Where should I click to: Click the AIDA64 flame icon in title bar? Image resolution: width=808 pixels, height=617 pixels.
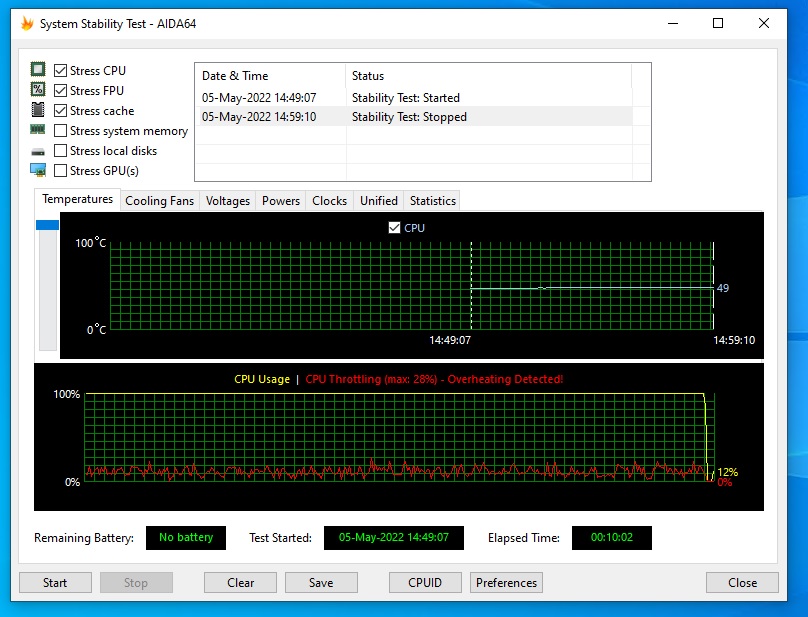pos(27,24)
